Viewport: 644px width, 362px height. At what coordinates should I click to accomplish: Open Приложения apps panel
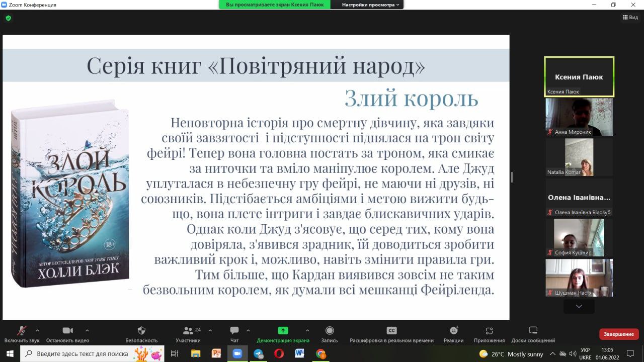[489, 334]
